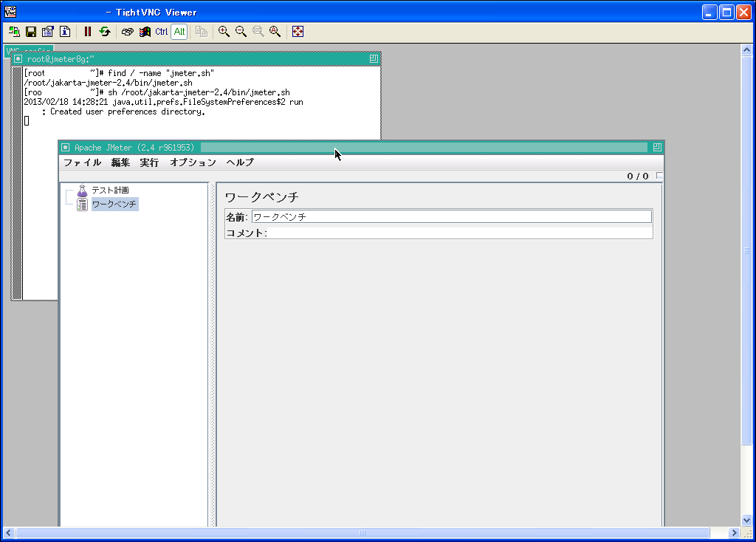Show the Connection Info icon

point(65,32)
